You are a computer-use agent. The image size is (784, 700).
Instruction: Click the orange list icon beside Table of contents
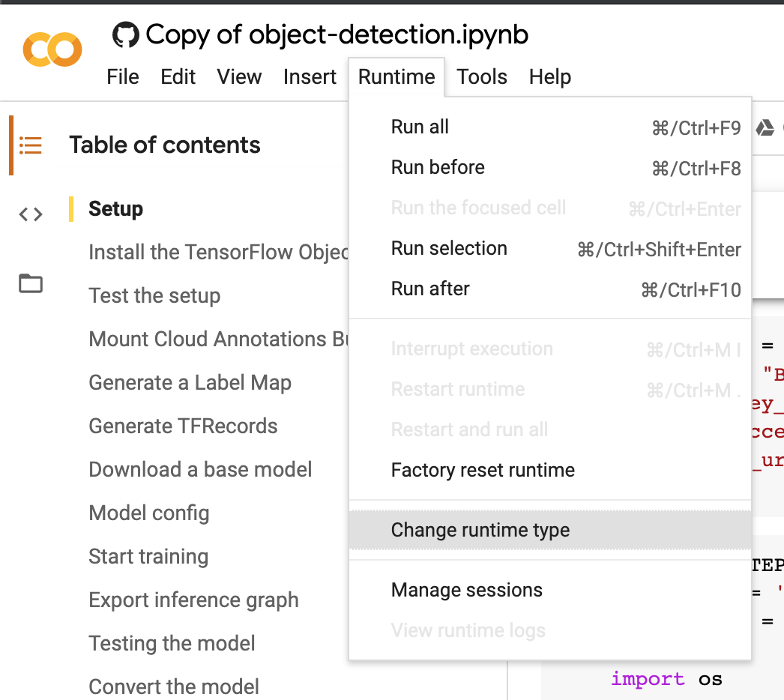coord(30,145)
